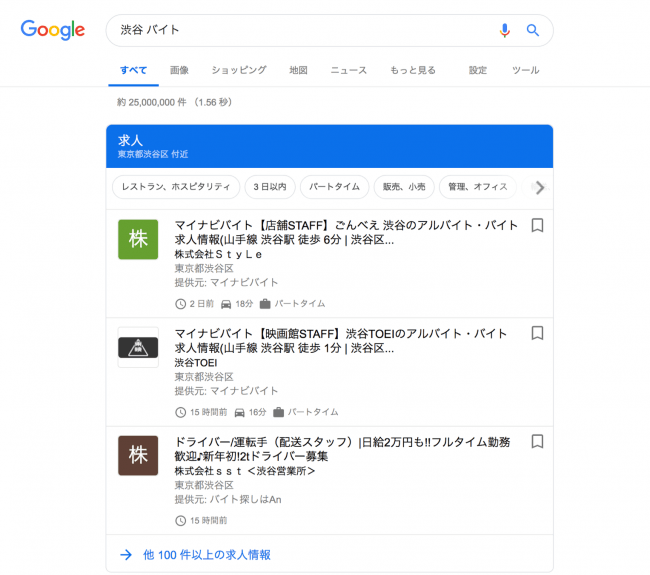Switch to the 画像 tab

pyautogui.click(x=179, y=70)
